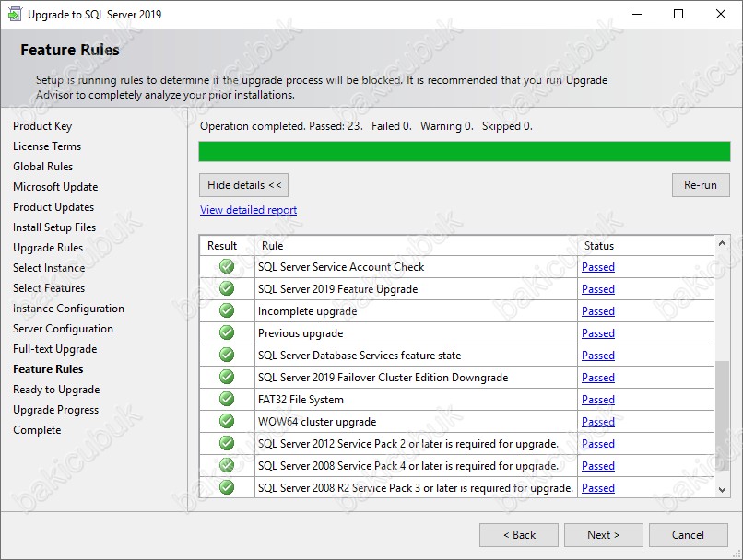Go to the Next setup page

(x=603, y=535)
